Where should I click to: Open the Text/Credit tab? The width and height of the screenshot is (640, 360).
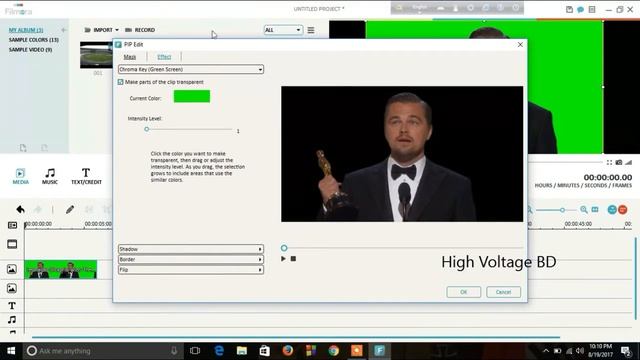(86, 176)
